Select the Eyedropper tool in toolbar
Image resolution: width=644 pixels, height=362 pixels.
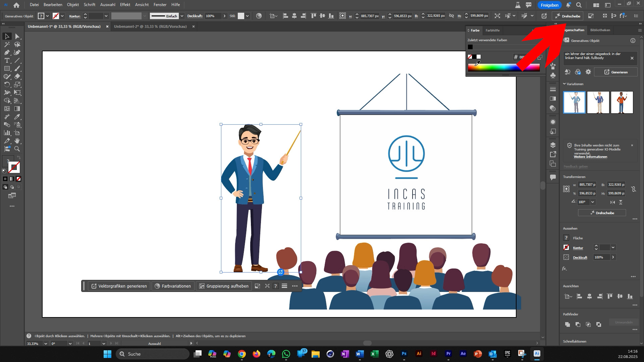pyautogui.click(x=17, y=117)
